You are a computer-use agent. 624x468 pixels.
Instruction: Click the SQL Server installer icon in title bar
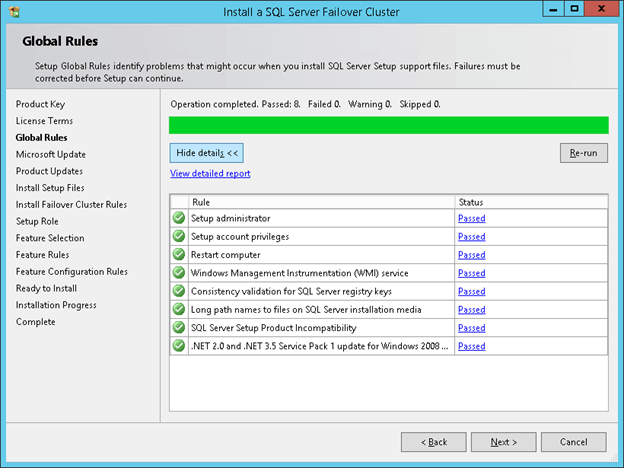pyautogui.click(x=14, y=11)
